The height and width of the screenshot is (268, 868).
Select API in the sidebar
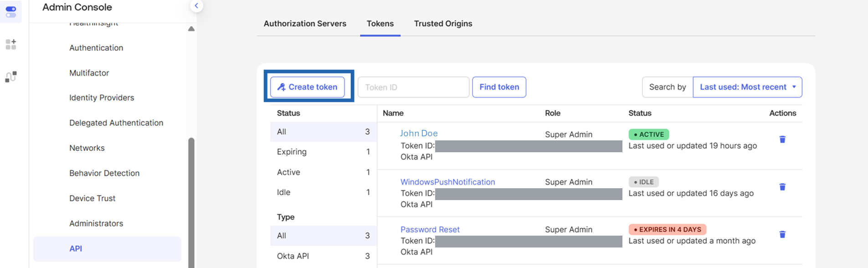107,249
